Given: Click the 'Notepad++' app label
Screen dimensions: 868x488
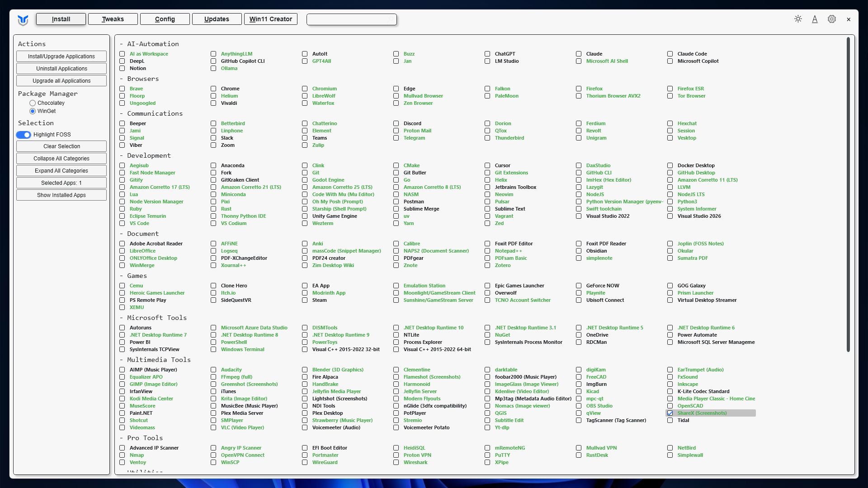Looking at the screenshot, I should [508, 251].
